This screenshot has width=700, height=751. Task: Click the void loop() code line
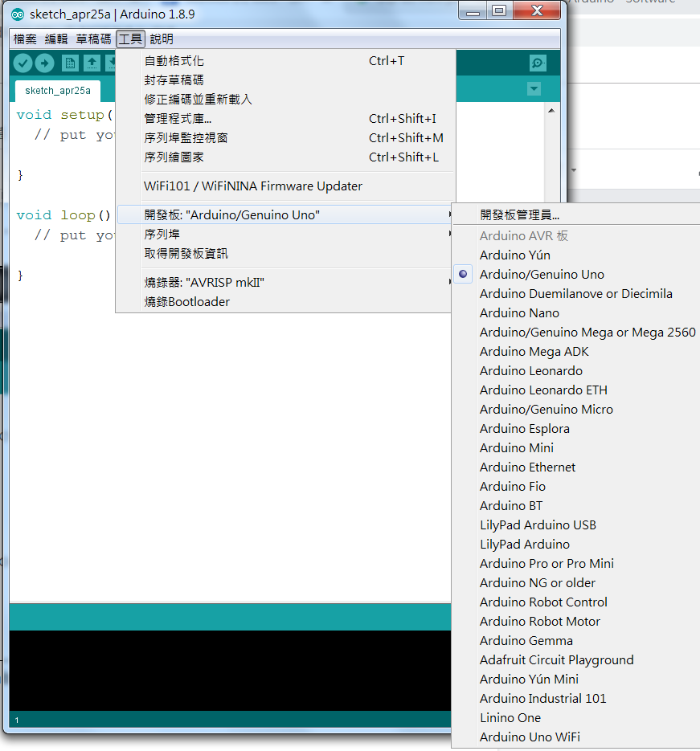tap(63, 215)
